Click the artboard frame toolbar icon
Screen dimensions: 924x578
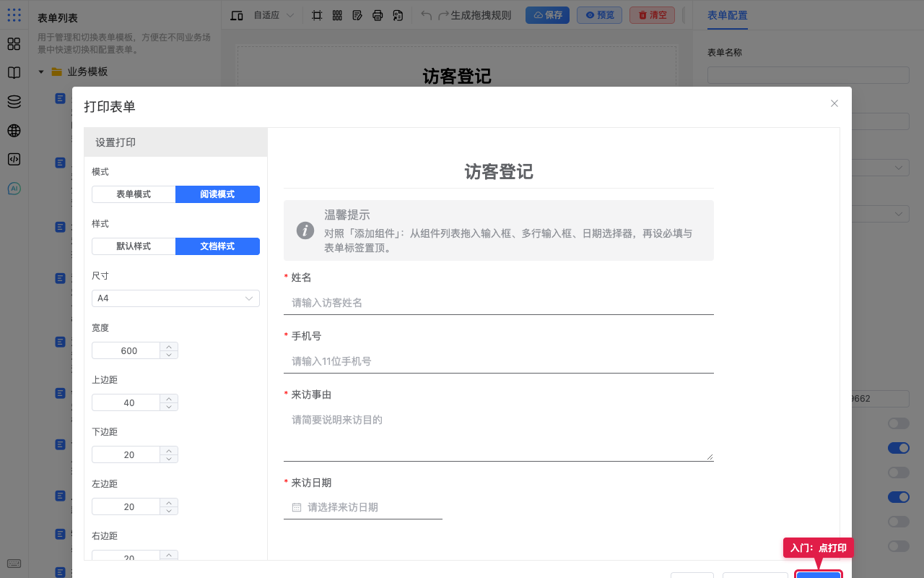click(x=317, y=15)
